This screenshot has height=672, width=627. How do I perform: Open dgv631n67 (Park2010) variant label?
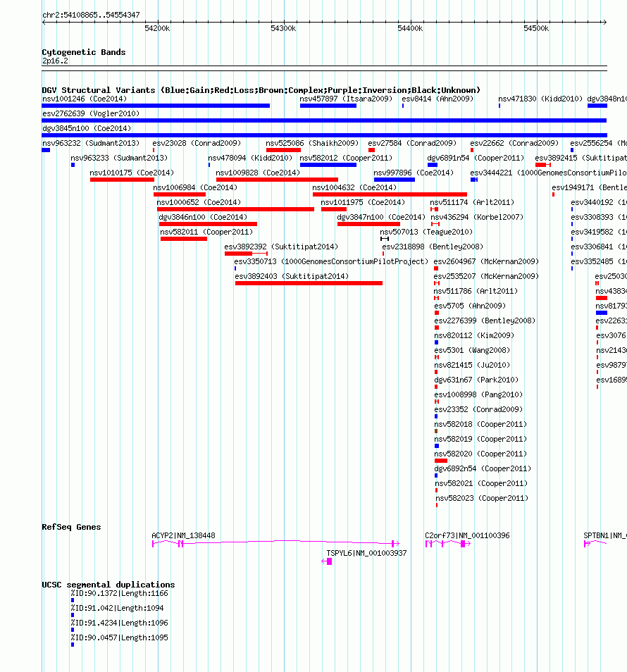[476, 380]
